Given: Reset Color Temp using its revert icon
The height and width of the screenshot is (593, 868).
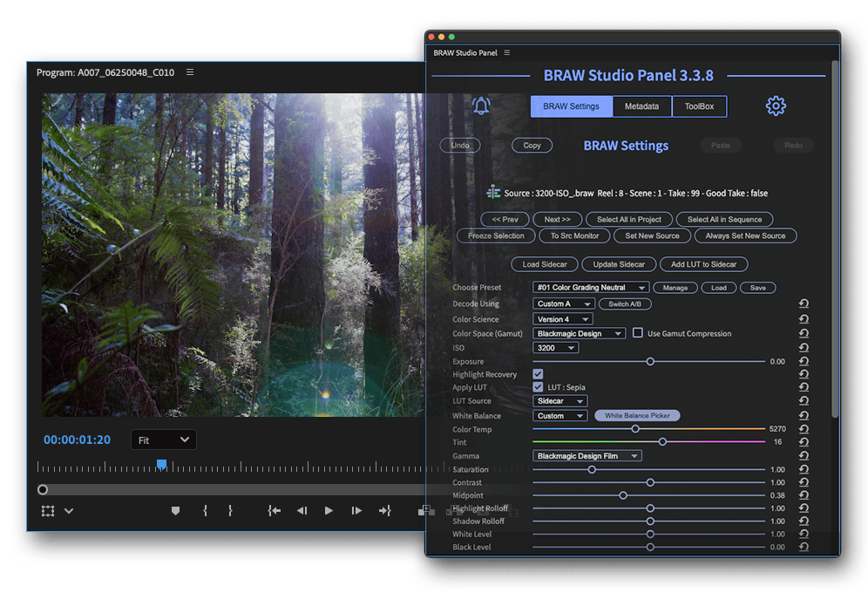Looking at the screenshot, I should click(x=804, y=429).
